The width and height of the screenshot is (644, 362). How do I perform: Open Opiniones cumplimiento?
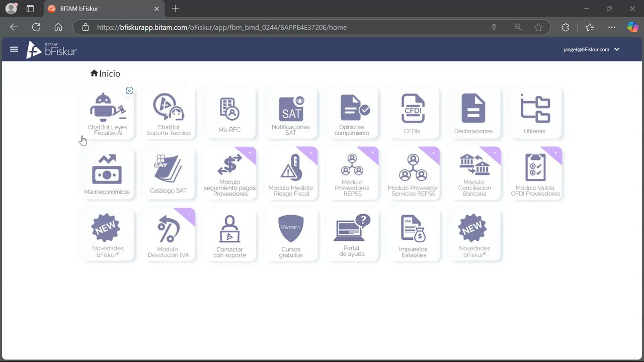352,114
